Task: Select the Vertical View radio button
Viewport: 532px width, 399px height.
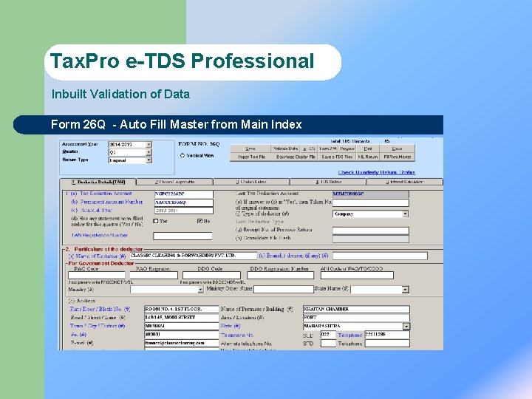Action: click(x=183, y=156)
